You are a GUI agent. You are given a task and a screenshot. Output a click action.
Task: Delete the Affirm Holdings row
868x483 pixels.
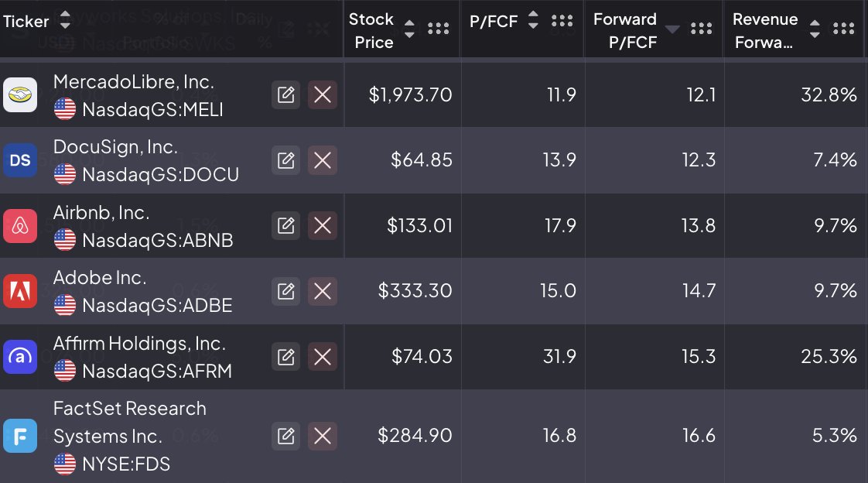[x=323, y=357]
